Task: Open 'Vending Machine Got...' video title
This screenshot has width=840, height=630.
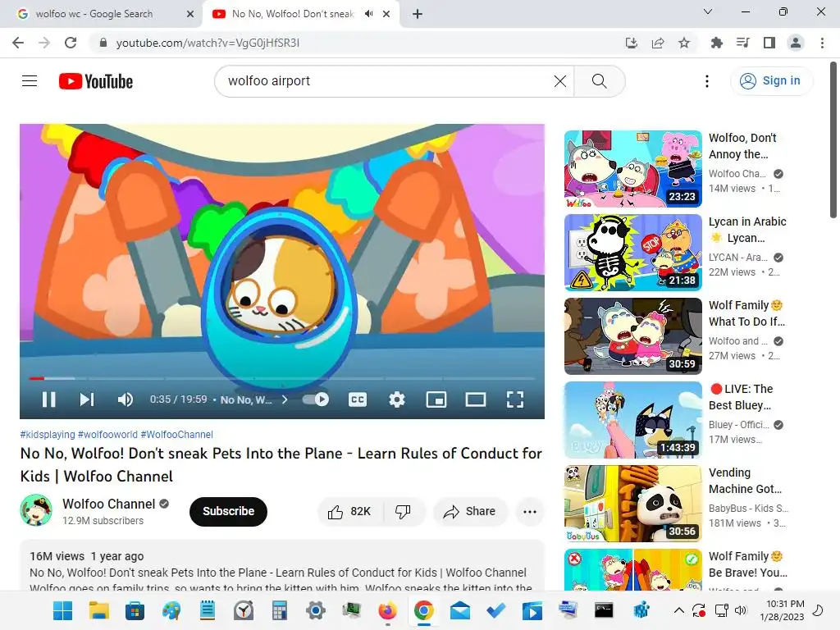Action: pyautogui.click(x=745, y=481)
